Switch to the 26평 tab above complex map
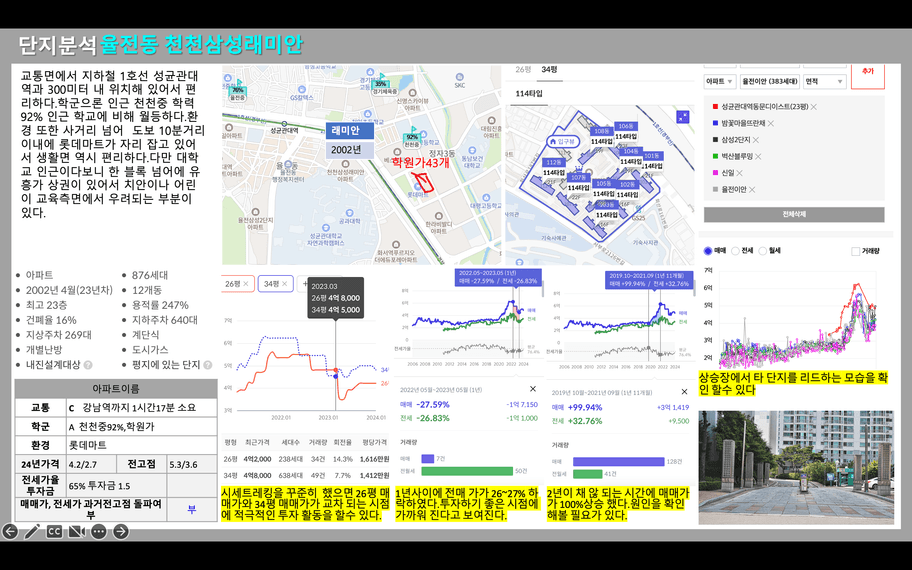 523,70
